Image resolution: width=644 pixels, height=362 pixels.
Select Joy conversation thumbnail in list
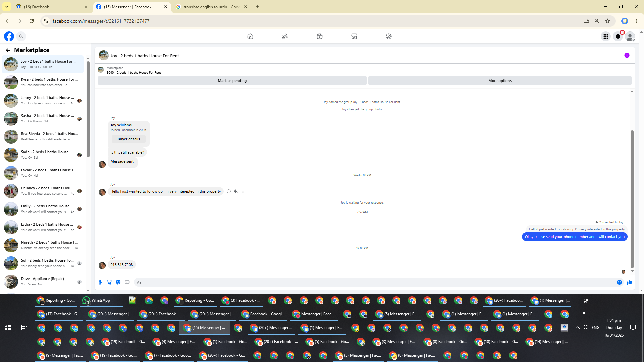pos(11,64)
